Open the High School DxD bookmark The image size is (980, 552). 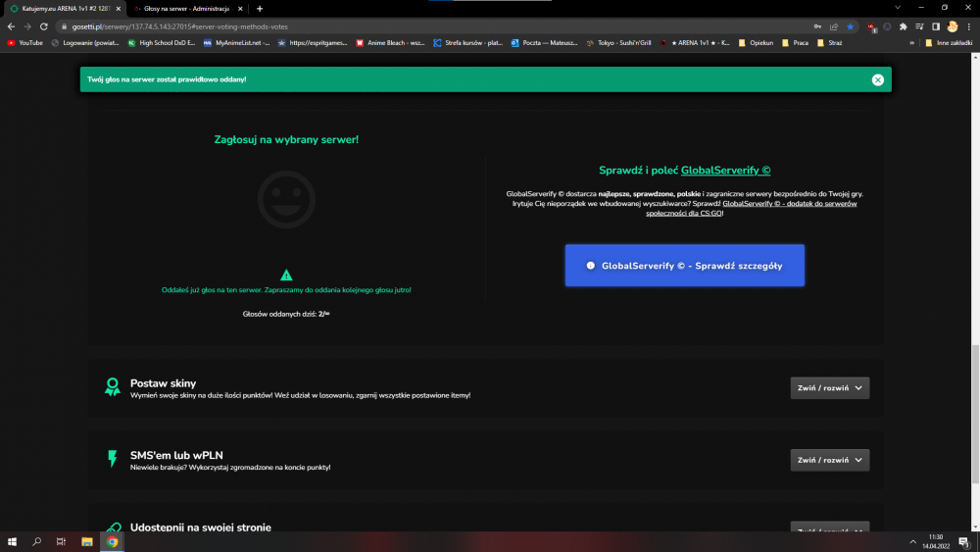point(162,43)
